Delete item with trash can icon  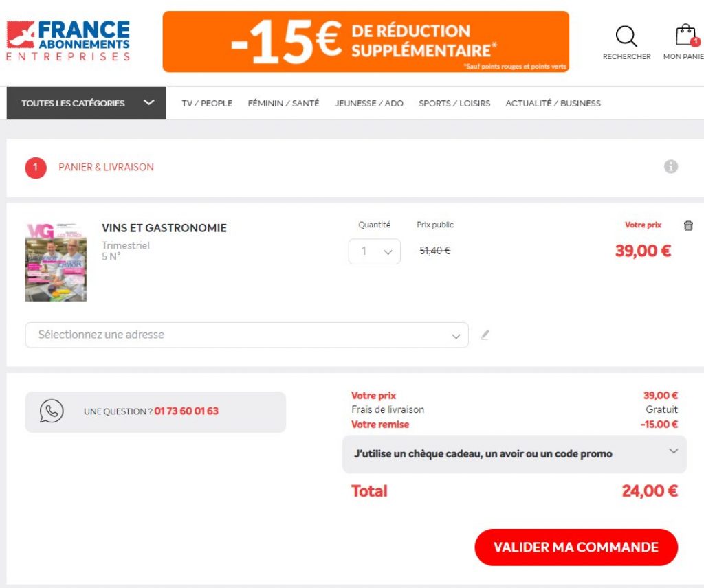pyautogui.click(x=688, y=225)
